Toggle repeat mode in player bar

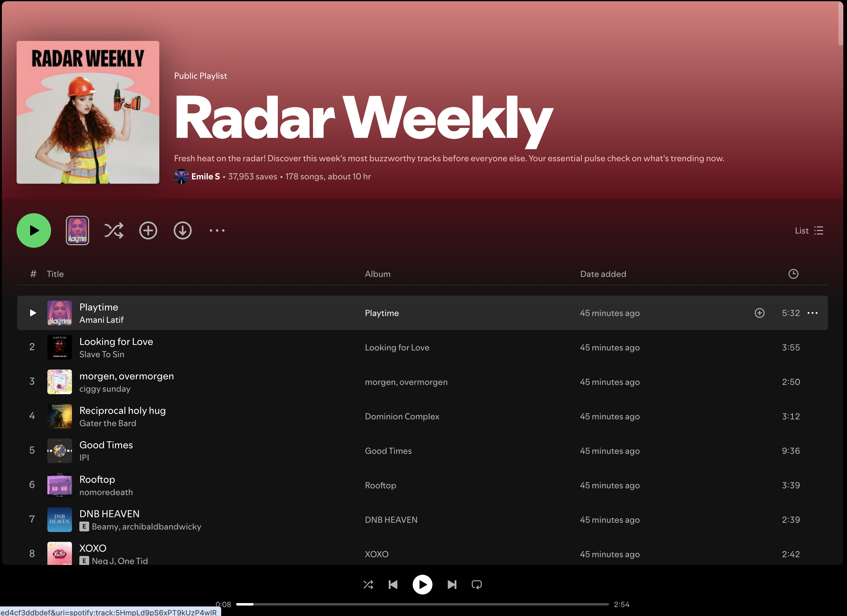point(476,584)
